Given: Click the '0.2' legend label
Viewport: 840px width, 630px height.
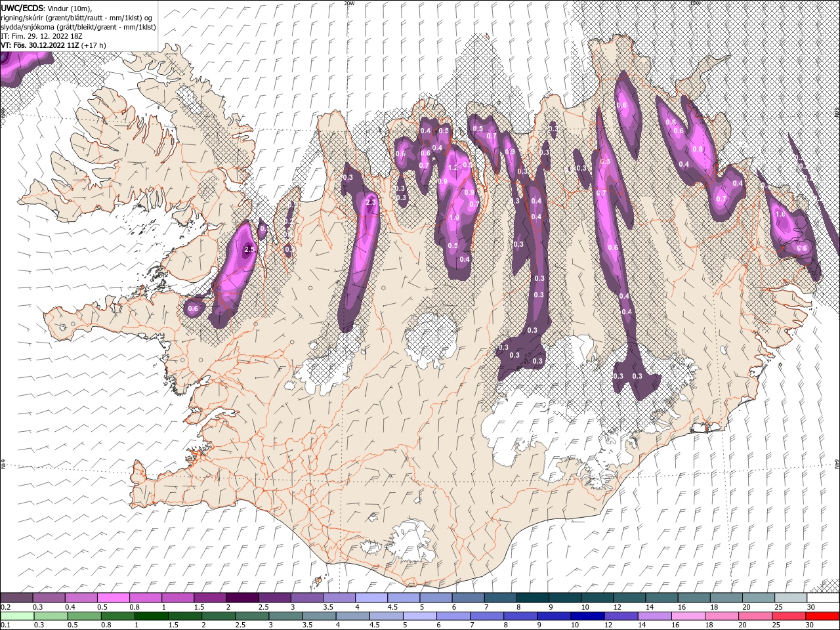Looking at the screenshot, I should [x=5, y=608].
